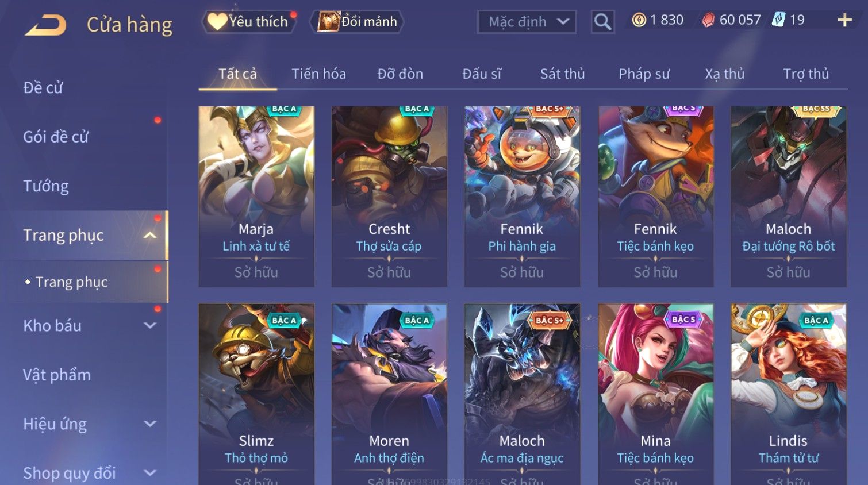Select the Pháp sư tab
The width and height of the screenshot is (868, 485).
click(644, 74)
